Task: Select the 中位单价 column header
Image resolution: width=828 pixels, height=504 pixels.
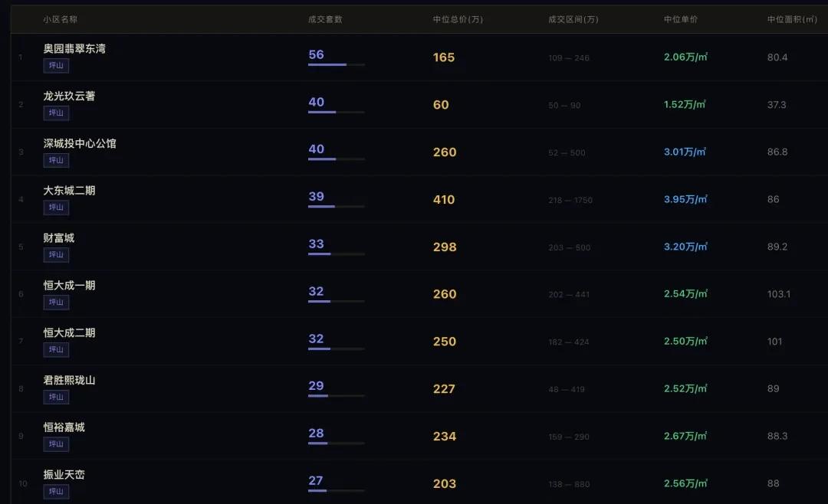Action: [x=681, y=19]
